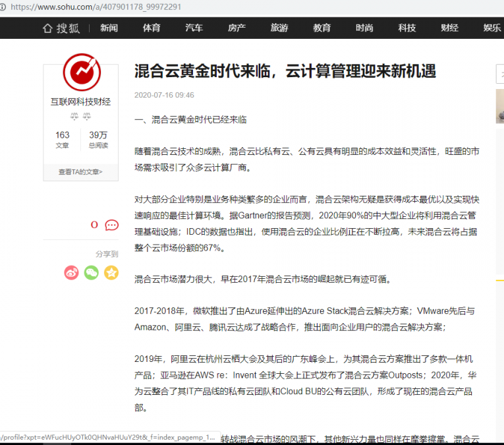Click the author's medal badge icons
Screen dimensions: 504x445
point(80,116)
